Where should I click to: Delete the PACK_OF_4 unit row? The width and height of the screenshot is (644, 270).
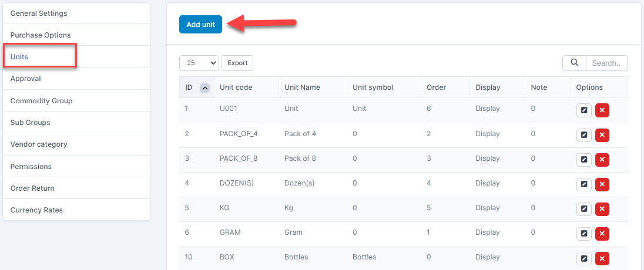click(x=602, y=136)
